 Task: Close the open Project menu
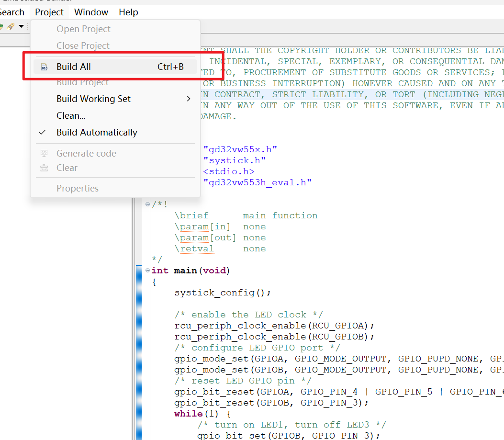(49, 12)
